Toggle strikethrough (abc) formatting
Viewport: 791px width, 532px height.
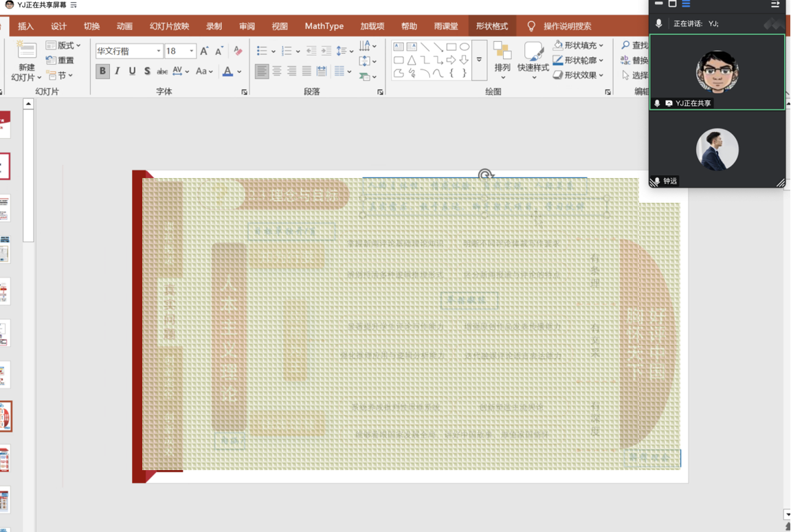(x=162, y=71)
